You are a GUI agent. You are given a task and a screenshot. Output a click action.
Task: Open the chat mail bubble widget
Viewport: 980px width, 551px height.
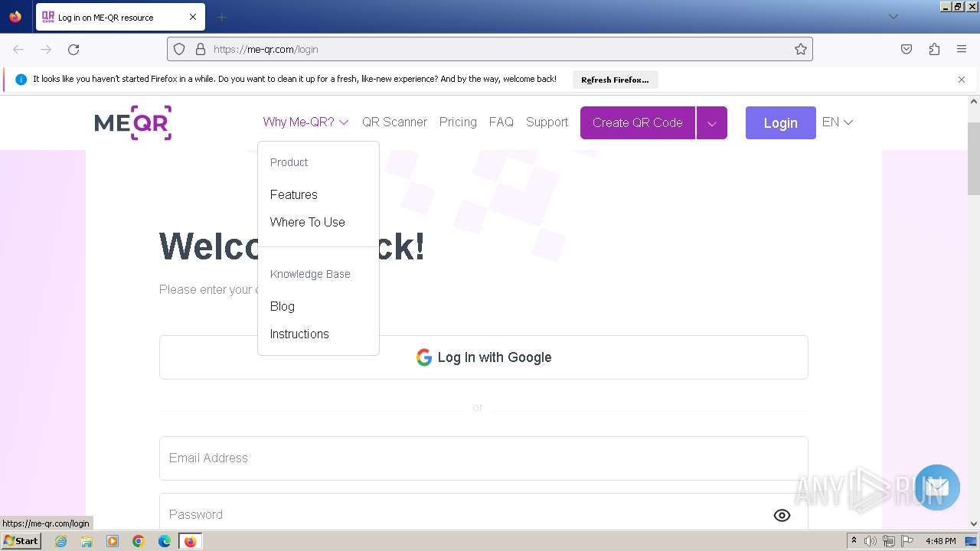937,487
